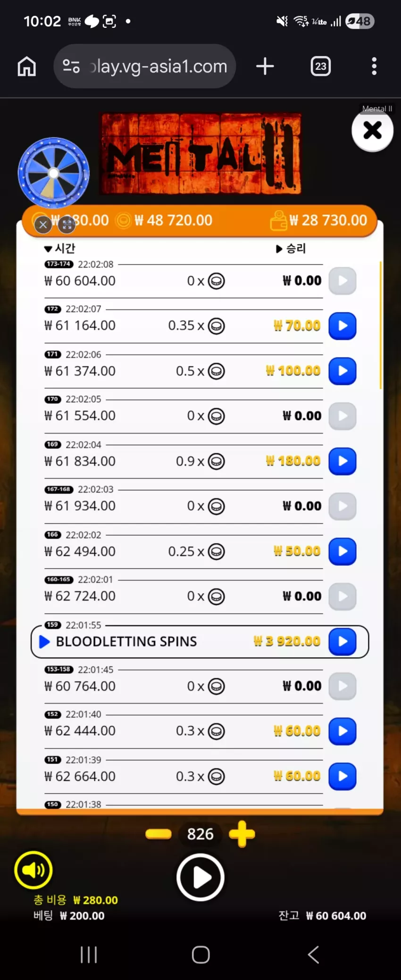This screenshot has width=401, height=980.
Task: Decrease value with the yellow minus
Action: tap(159, 834)
